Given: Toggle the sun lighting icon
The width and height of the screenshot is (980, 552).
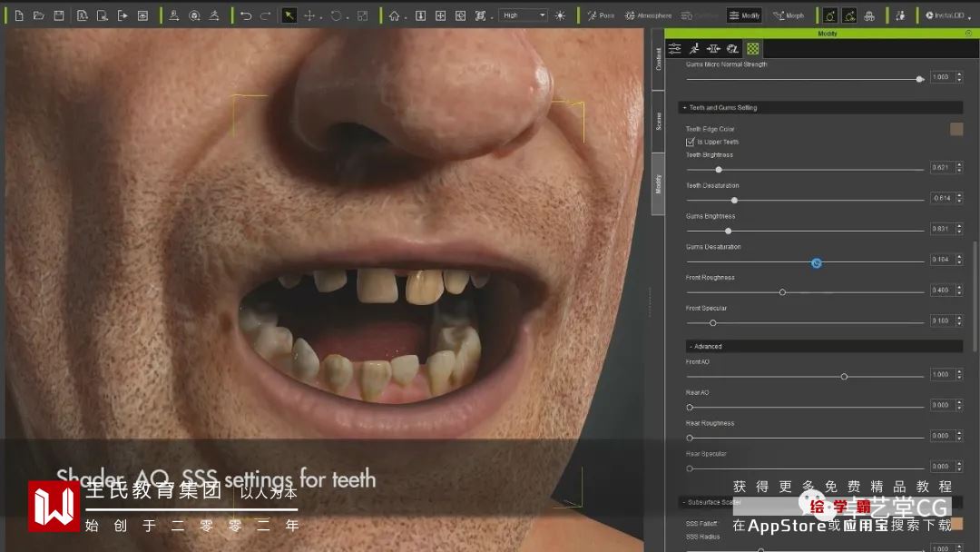Looking at the screenshot, I should click(x=560, y=15).
